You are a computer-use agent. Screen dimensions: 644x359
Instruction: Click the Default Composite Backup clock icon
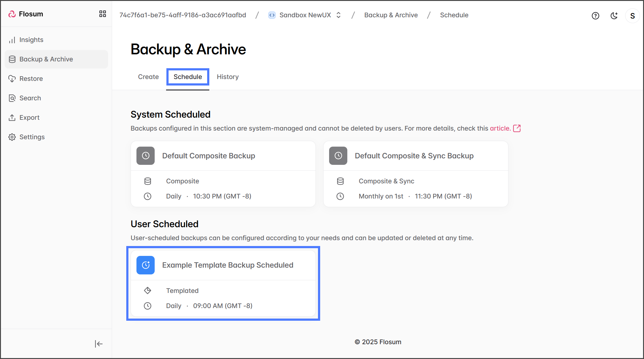(x=145, y=156)
